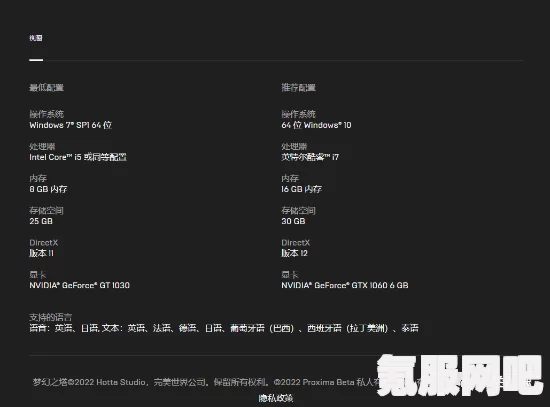Click the 英特尔酷睿 i7 processor value
The height and width of the screenshot is (407, 550).
coord(310,157)
